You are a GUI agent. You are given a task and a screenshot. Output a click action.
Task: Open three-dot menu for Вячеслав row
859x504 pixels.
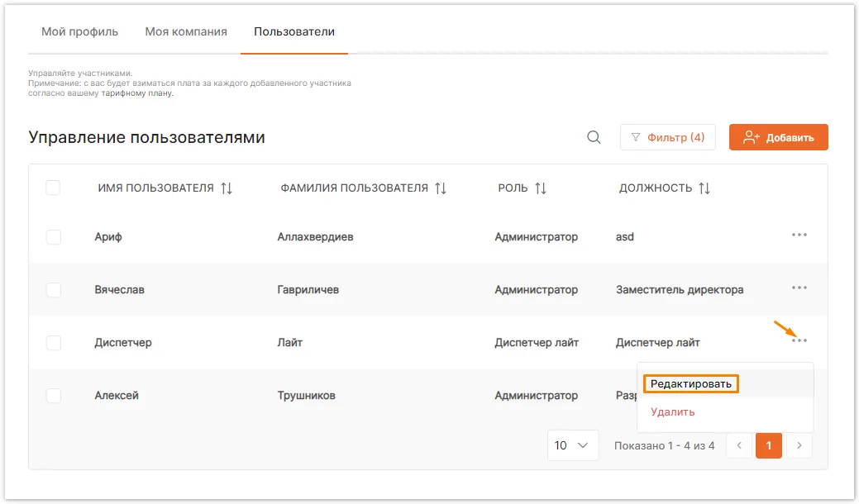[x=799, y=288]
